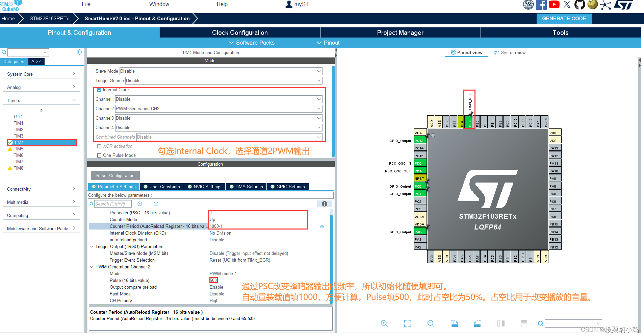The image size is (644, 336).
Task: Select TIM8 in the timers list
Action: (x=19, y=168)
